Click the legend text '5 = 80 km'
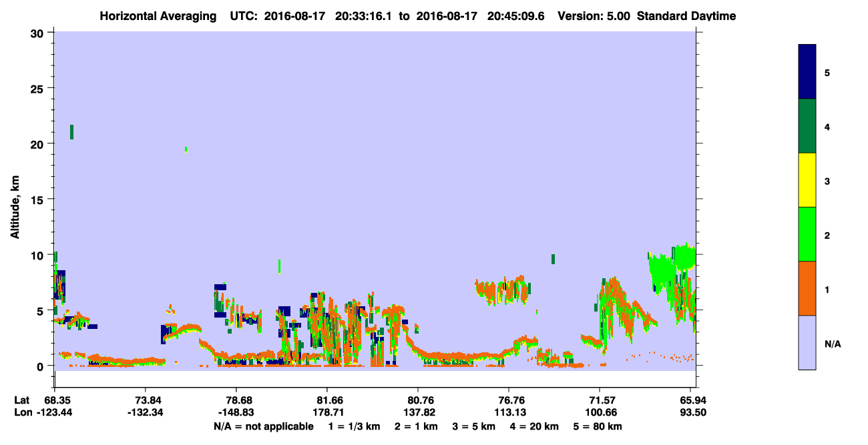The width and height of the screenshot is (868, 445). (x=598, y=426)
